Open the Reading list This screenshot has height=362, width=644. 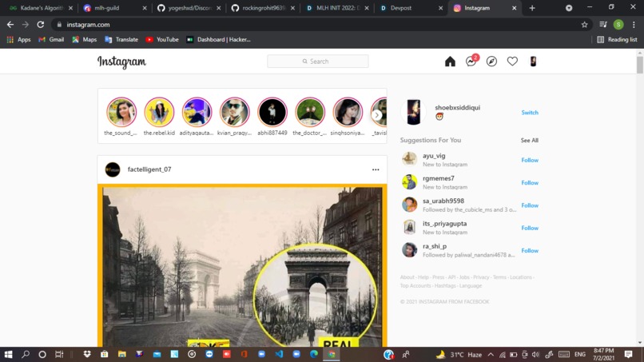618,39
